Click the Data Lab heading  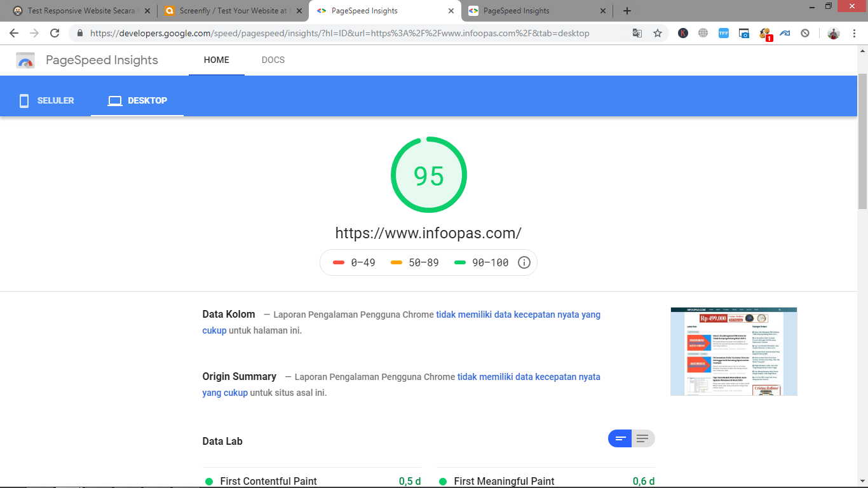tap(222, 441)
